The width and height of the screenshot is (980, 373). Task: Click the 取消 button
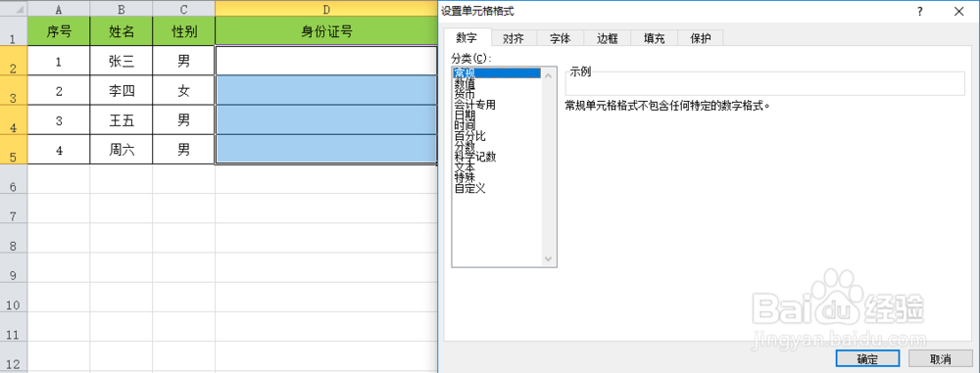click(940, 358)
